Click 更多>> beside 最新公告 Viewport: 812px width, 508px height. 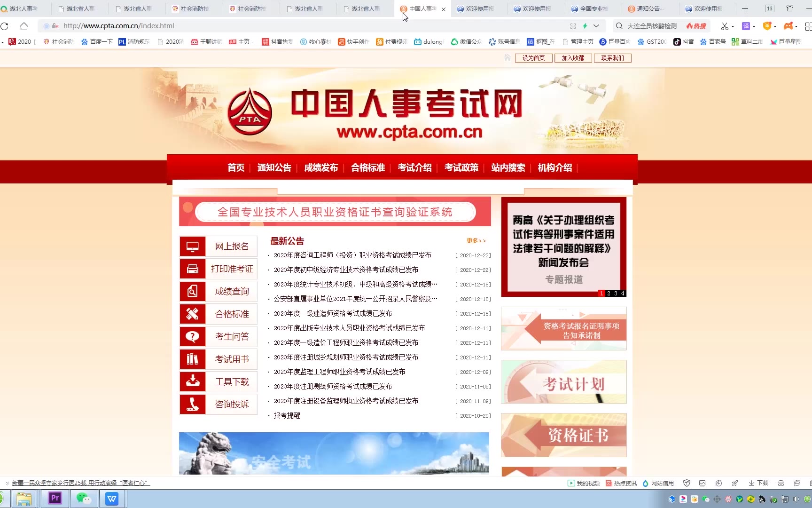476,241
